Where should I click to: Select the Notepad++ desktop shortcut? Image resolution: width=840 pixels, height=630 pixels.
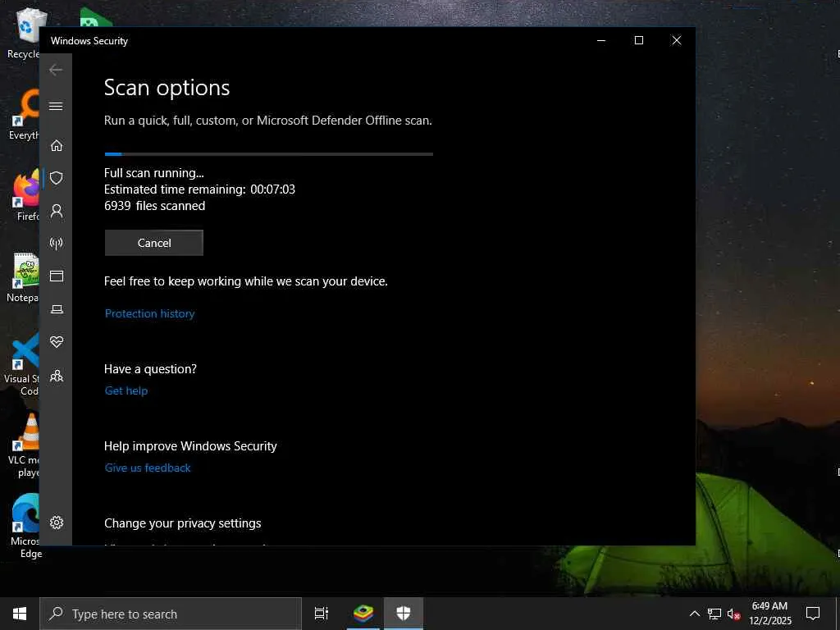(x=24, y=277)
